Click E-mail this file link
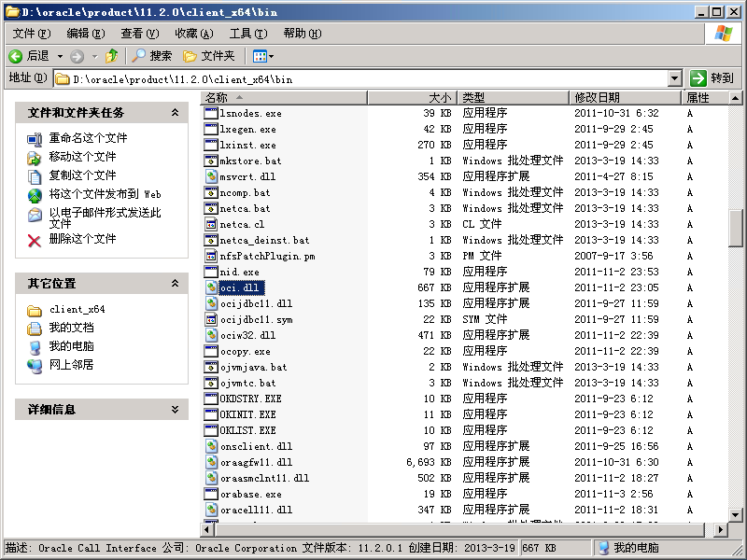The width and height of the screenshot is (747, 560). pos(105,217)
